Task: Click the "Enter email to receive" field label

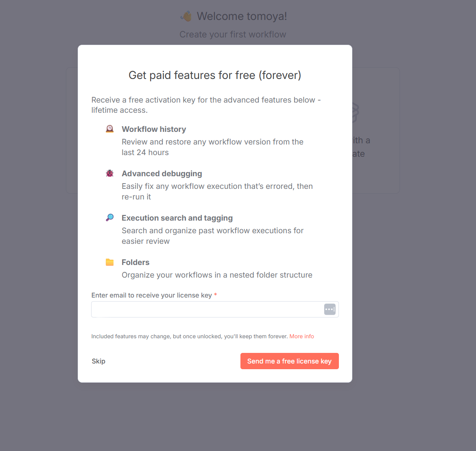Action: pos(151,295)
